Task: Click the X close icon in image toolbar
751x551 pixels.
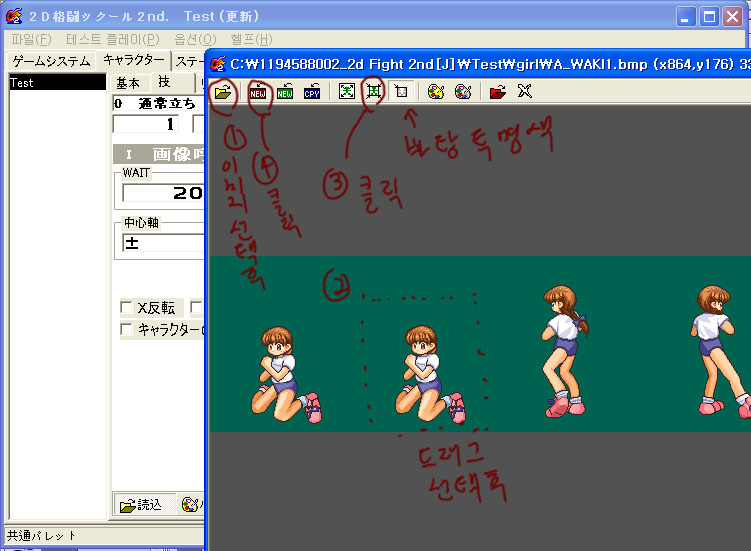Action: coord(525,91)
